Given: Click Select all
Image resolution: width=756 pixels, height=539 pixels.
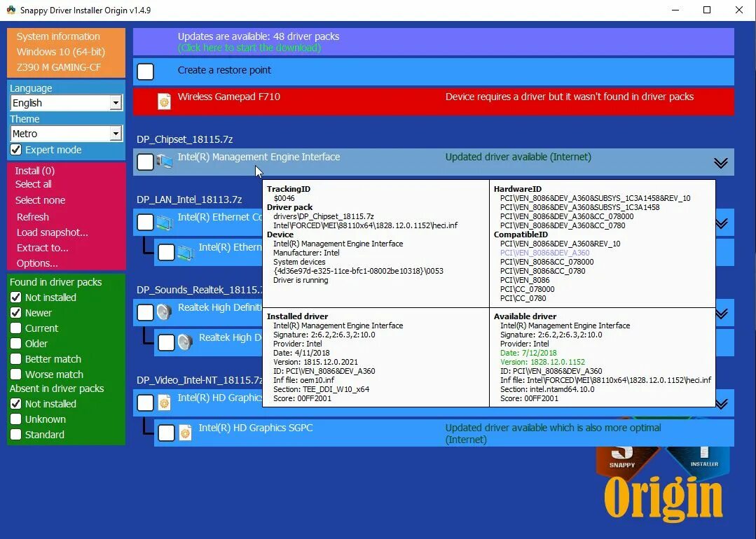Looking at the screenshot, I should tap(33, 184).
